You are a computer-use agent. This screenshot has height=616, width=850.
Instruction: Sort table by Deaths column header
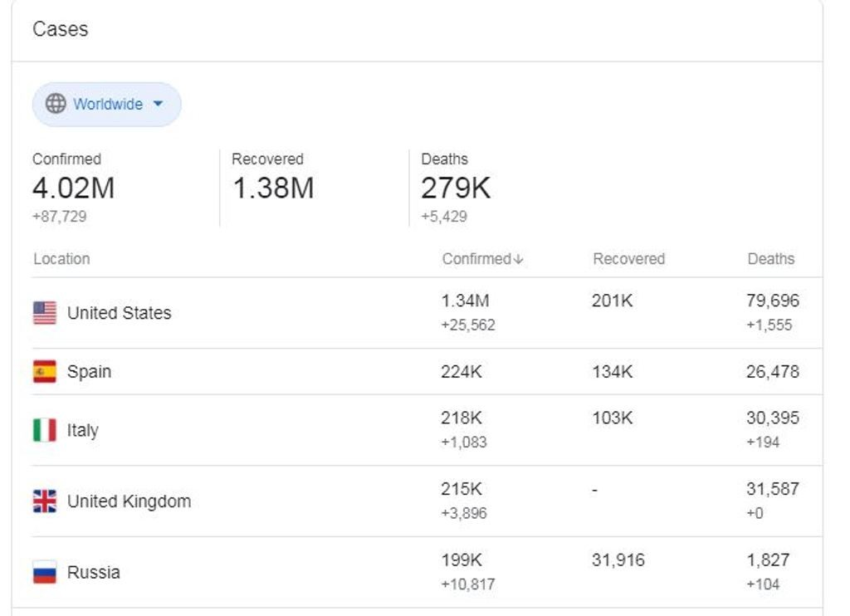[771, 259]
